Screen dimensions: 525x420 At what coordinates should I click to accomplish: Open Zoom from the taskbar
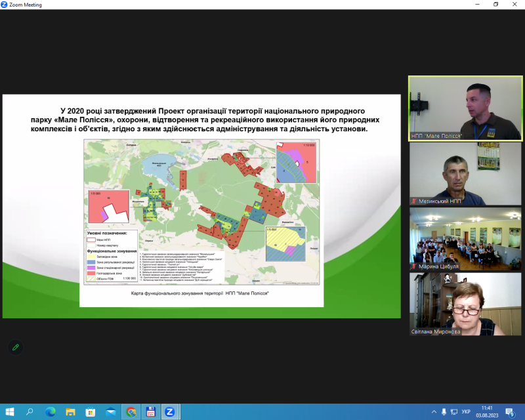pos(169,411)
